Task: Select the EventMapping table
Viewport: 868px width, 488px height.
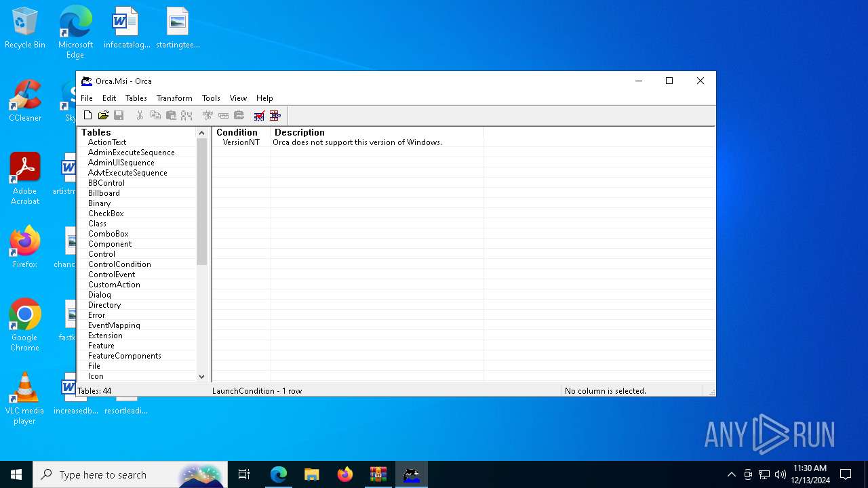Action: [114, 325]
